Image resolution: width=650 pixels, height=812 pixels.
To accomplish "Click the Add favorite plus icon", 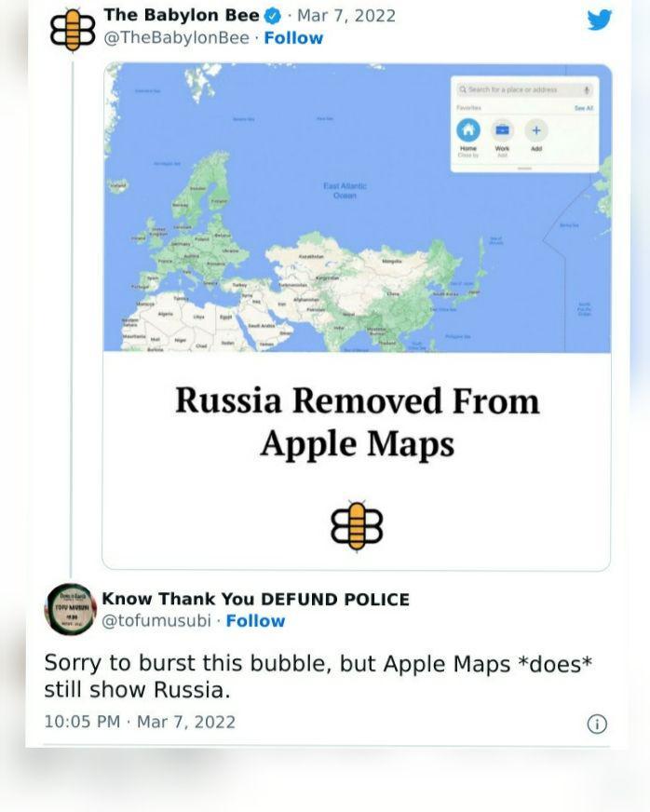I will point(536,130).
